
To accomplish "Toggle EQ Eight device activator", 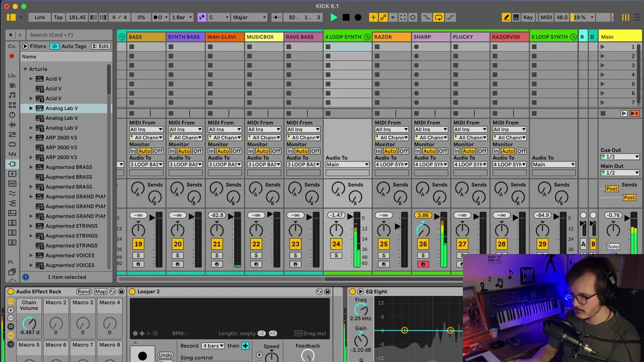I will 352,292.
